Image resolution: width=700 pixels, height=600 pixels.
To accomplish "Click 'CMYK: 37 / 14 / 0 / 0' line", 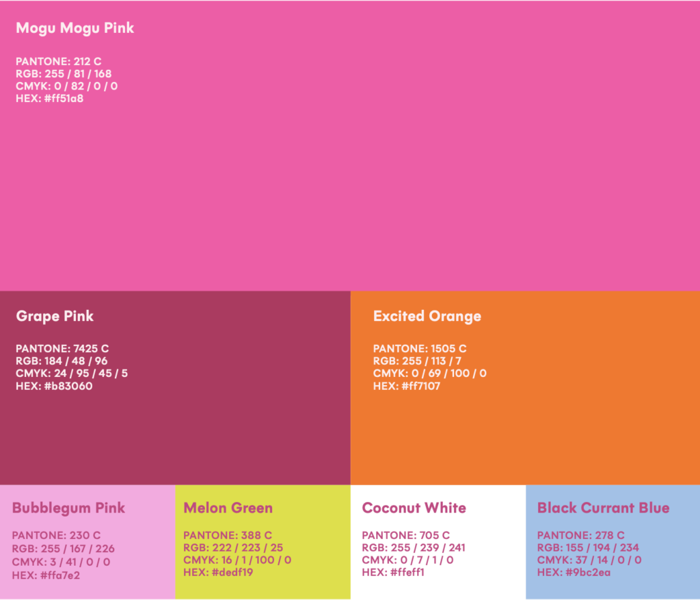I will click(x=590, y=560).
